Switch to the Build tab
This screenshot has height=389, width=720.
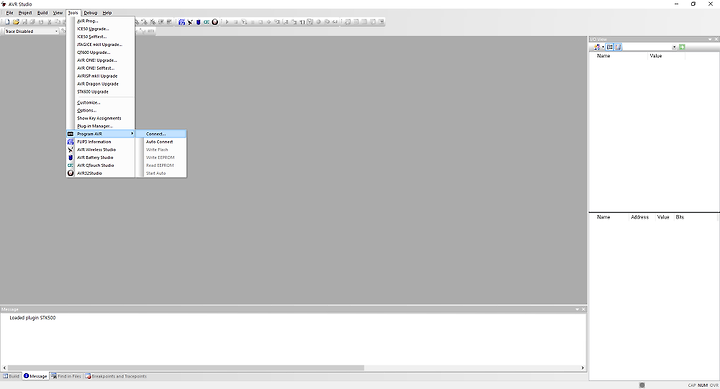[11, 376]
